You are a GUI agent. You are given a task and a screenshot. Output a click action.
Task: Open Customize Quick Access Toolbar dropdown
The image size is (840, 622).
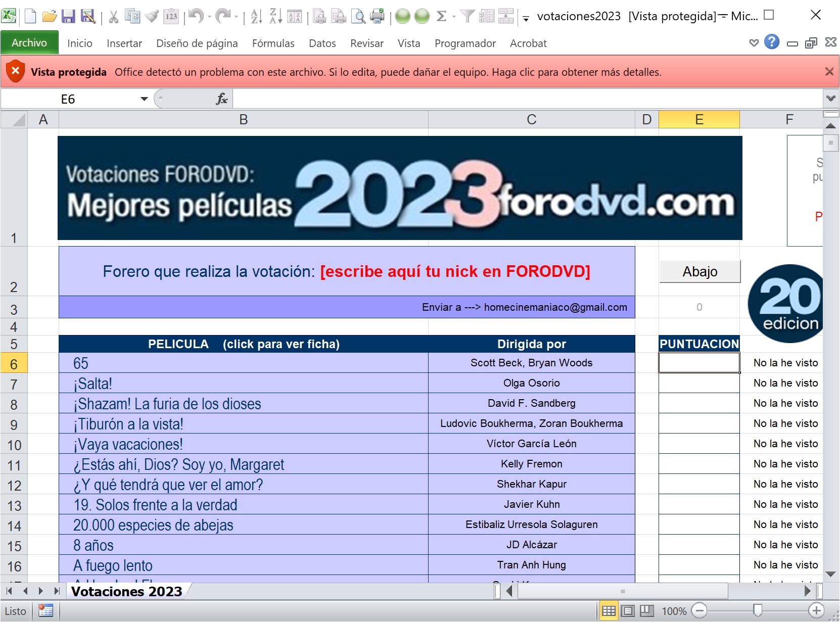[526, 18]
